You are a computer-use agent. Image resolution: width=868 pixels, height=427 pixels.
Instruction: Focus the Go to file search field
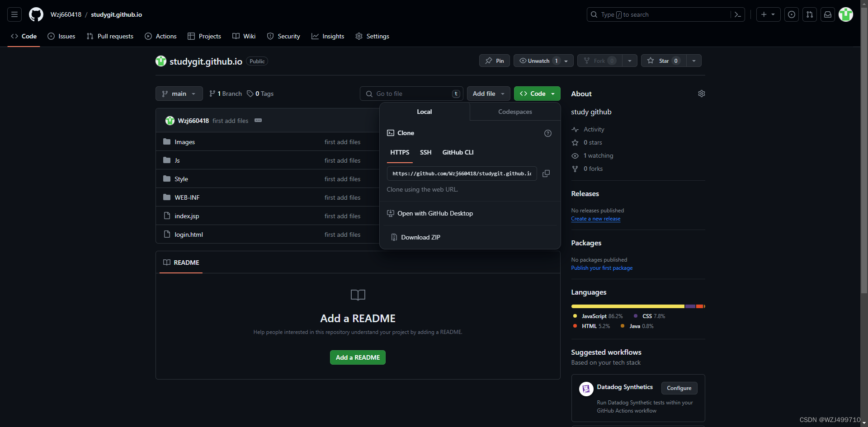click(411, 94)
